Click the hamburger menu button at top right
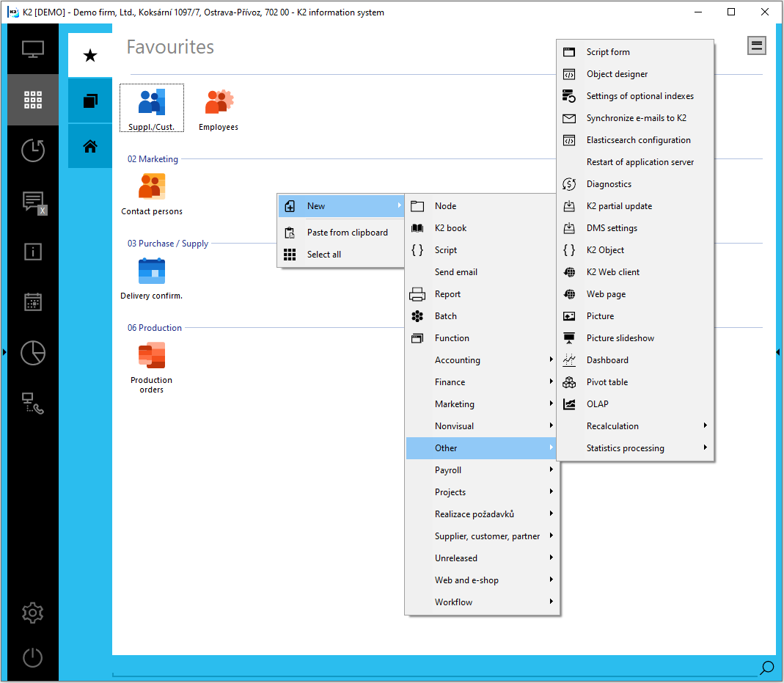 (757, 45)
